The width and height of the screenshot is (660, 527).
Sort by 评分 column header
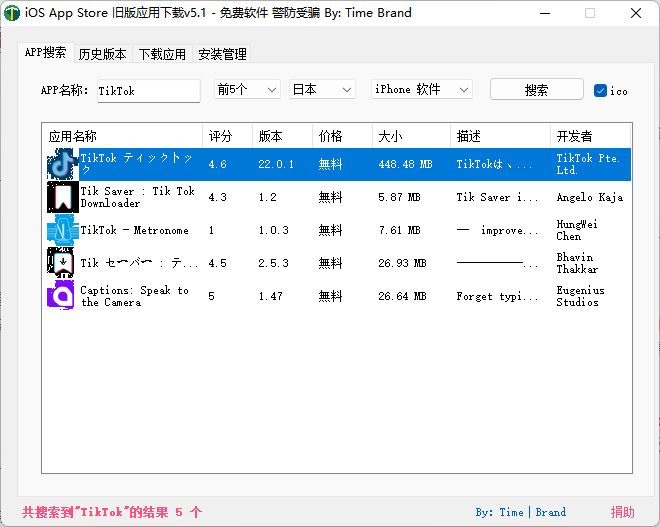click(227, 136)
